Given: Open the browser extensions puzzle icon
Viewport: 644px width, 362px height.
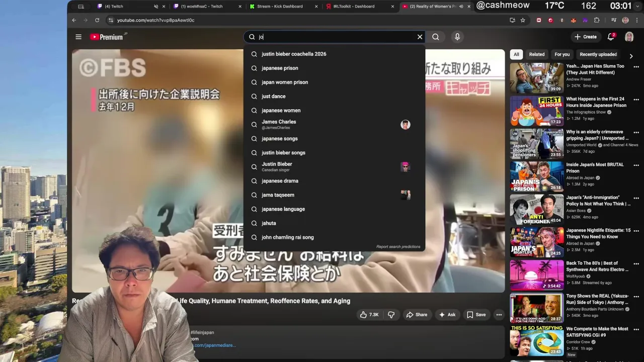Looking at the screenshot, I should [x=597, y=20].
